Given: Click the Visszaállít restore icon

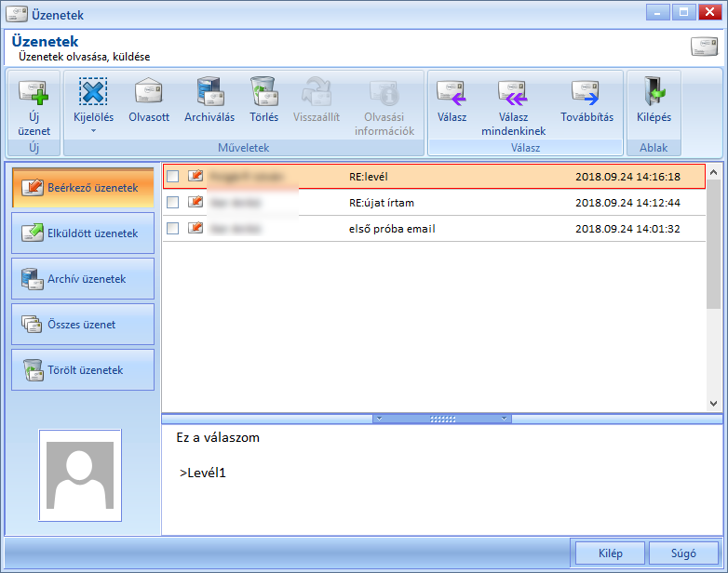Looking at the screenshot, I should pyautogui.click(x=317, y=100).
